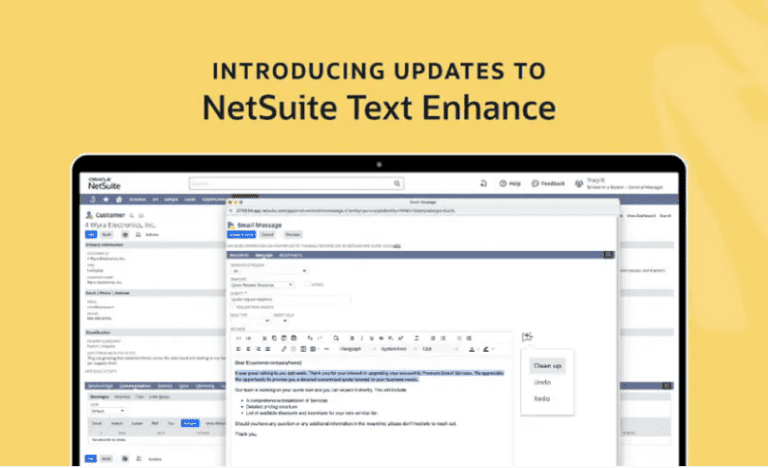Open the text color picker
This screenshot has width=768, height=468.
click(473, 349)
